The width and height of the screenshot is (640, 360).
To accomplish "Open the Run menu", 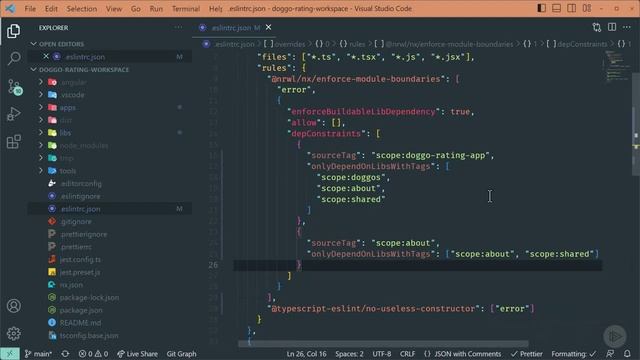I will [156, 9].
